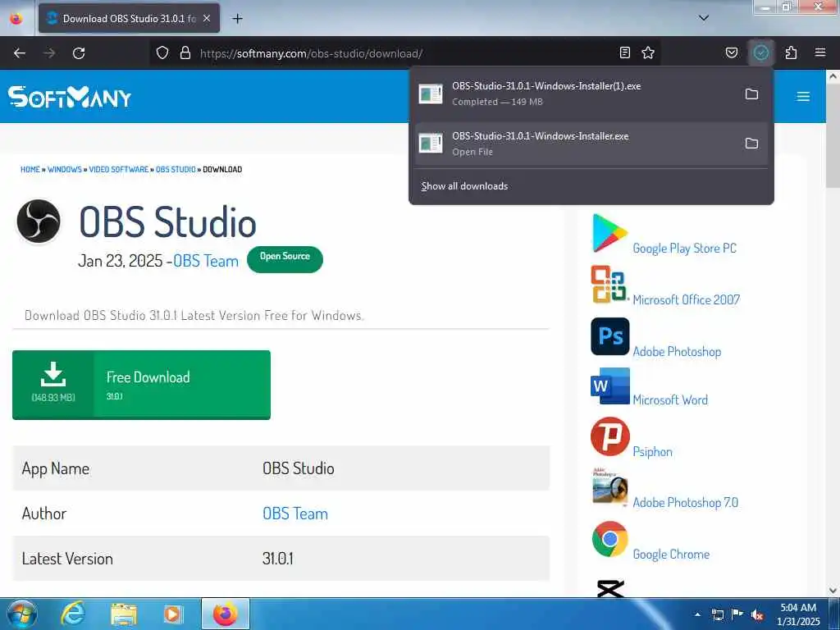Click the Psiphon red P icon
Viewport: 840px width, 630px height.
(x=610, y=436)
